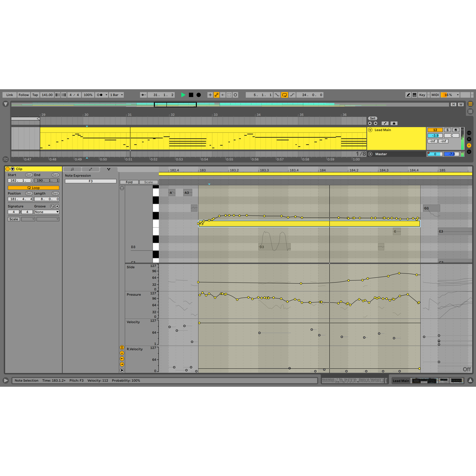Click the Fold button in note editor
This screenshot has height=476, width=476.
click(x=129, y=182)
